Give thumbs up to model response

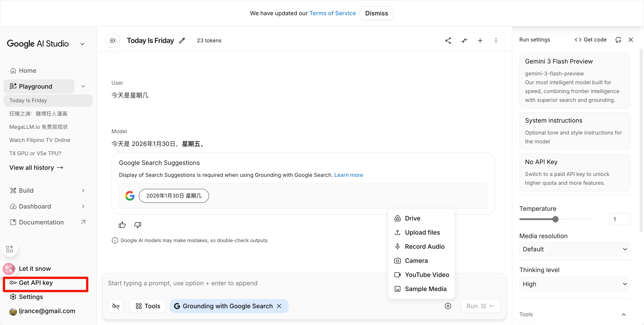pos(122,225)
